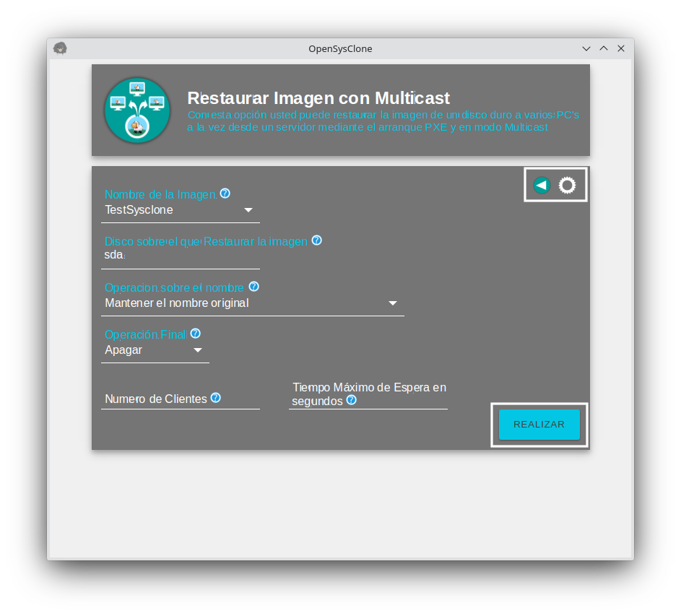This screenshot has height=616, width=681.
Task: Open the TestSysclone image name dropdown
Action: click(x=181, y=210)
